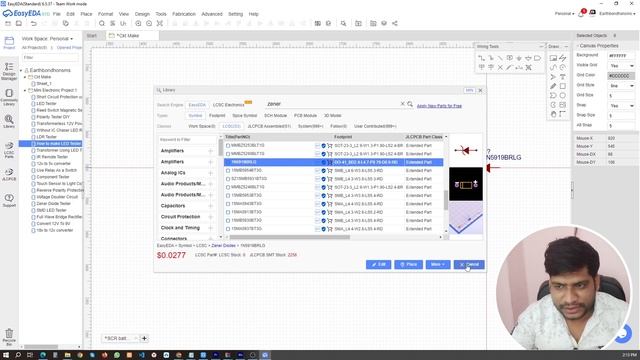Open Design Manager in left sidebar
The width and height of the screenshot is (640, 360).
point(9,71)
